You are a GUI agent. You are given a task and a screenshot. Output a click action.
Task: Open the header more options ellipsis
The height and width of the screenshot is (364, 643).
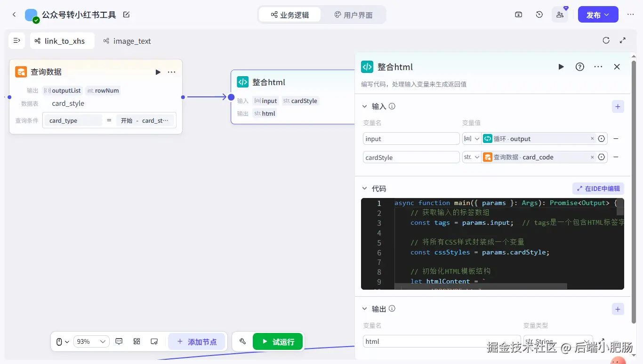click(x=631, y=15)
